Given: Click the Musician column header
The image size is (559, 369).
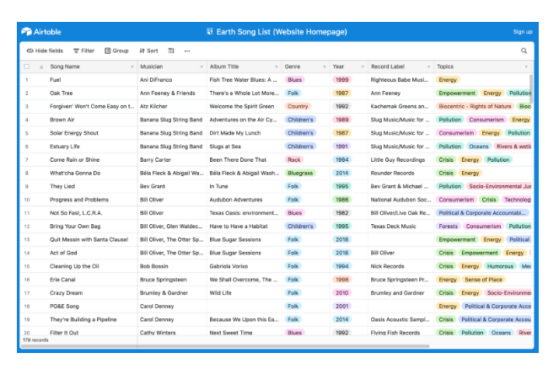Looking at the screenshot, I should click(172, 67).
